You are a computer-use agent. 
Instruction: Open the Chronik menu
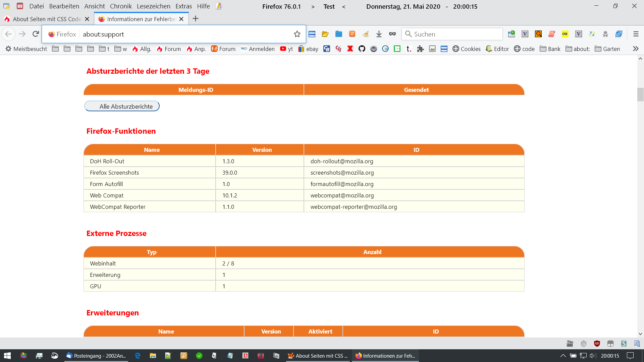click(x=121, y=6)
